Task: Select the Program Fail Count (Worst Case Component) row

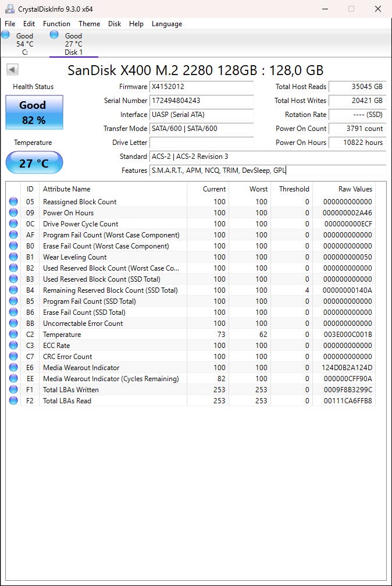Action: point(191,235)
